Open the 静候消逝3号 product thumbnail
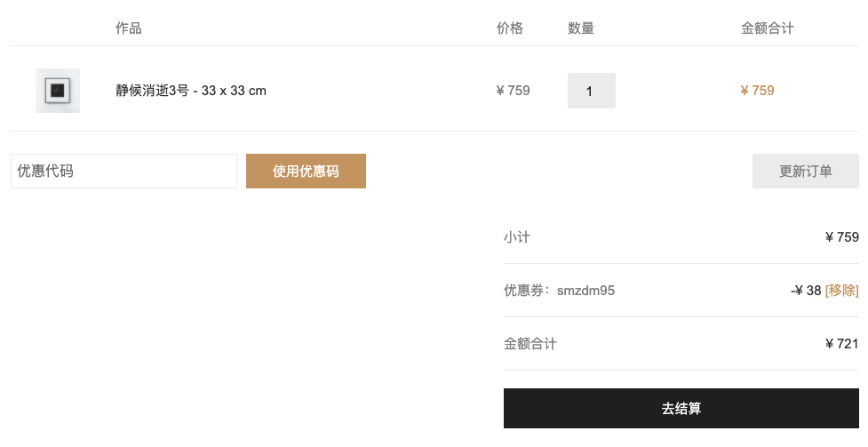868x447 pixels. pyautogui.click(x=58, y=91)
